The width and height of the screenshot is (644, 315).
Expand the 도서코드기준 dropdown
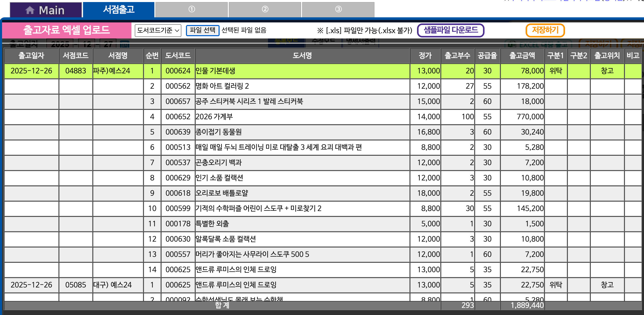coord(158,31)
